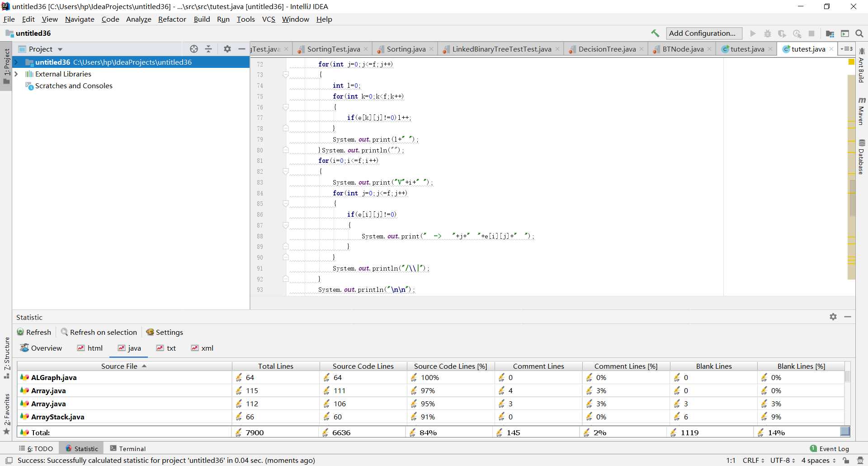The image size is (868, 466).
Task: Open the Event Log
Action: coord(830,448)
